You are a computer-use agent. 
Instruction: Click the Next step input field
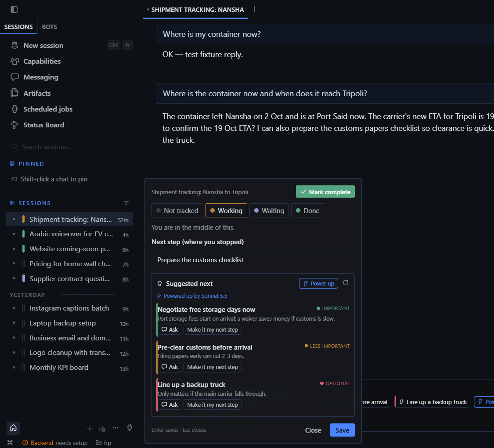coord(253,260)
